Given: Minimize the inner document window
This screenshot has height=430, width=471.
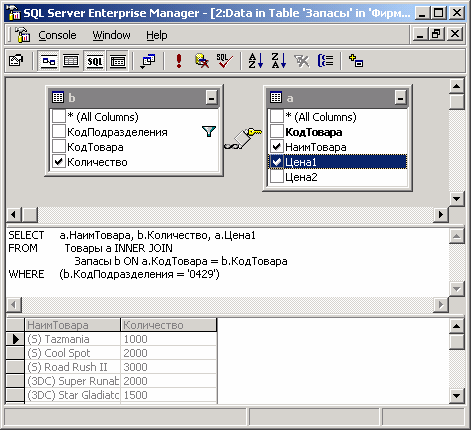Looking at the screenshot, I should (420, 34).
